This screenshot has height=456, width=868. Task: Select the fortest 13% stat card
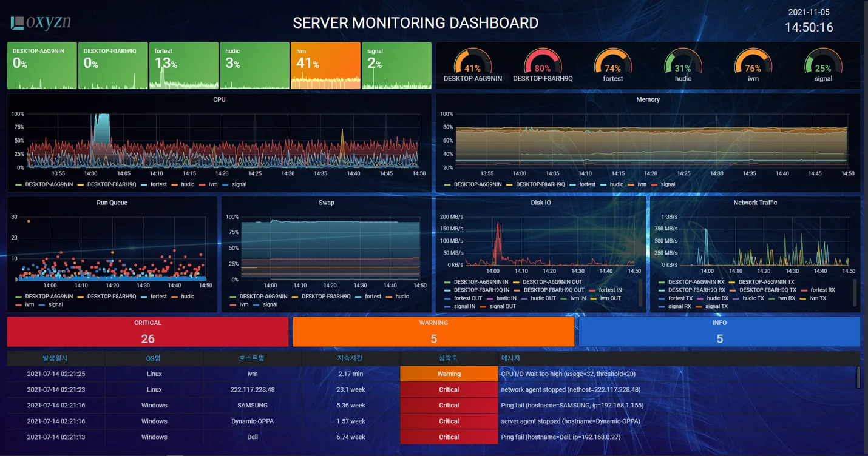pyautogui.click(x=184, y=65)
